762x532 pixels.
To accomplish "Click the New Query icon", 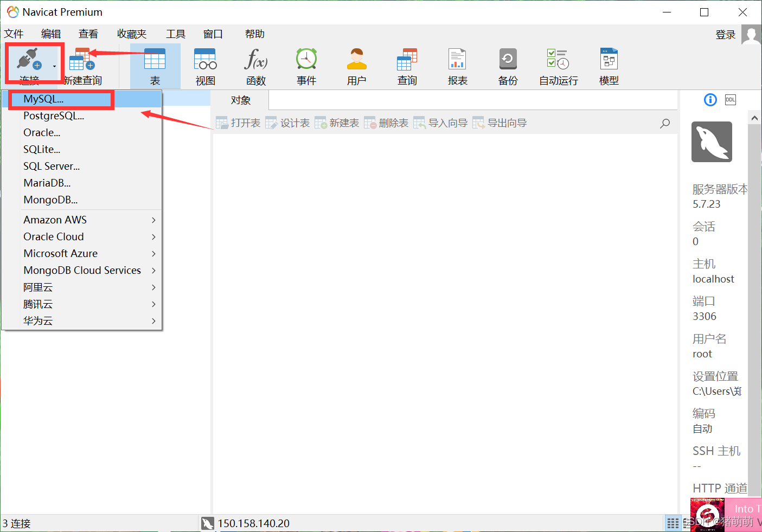I will 82,59.
